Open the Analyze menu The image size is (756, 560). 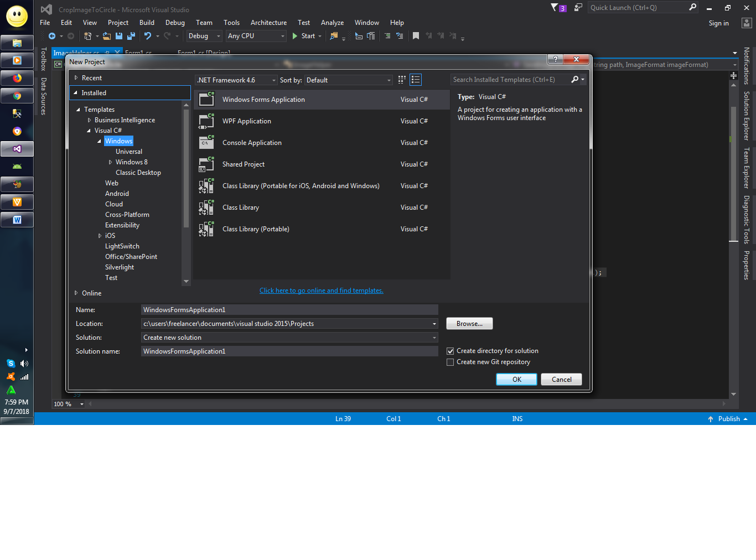[x=332, y=23]
